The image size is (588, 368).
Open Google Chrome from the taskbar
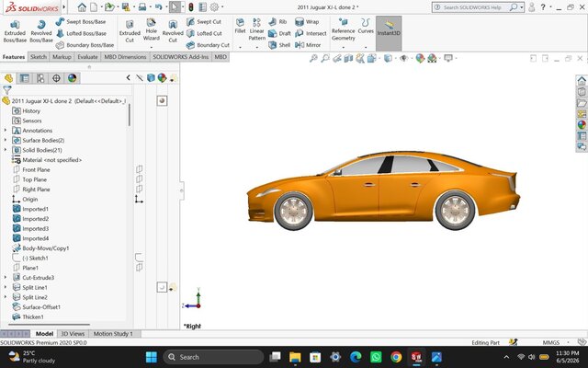point(396,357)
